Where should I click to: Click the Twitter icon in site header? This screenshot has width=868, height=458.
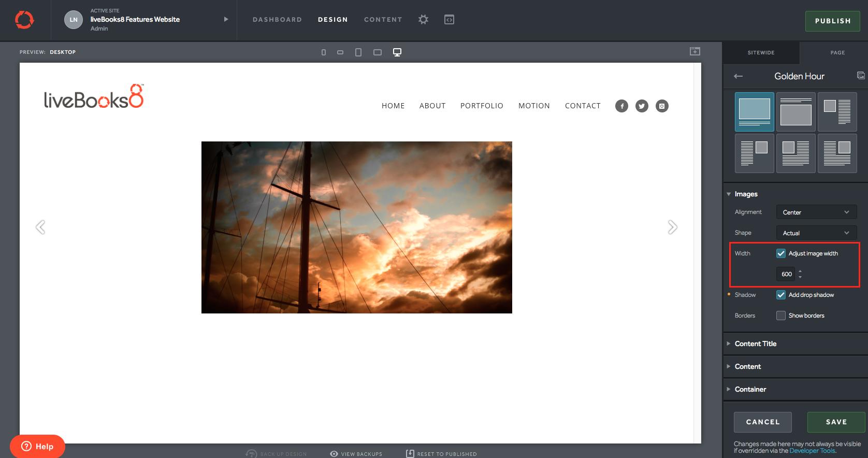point(642,106)
